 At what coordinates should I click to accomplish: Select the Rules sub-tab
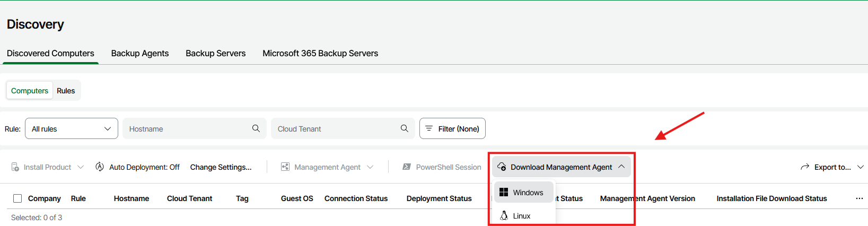click(66, 91)
